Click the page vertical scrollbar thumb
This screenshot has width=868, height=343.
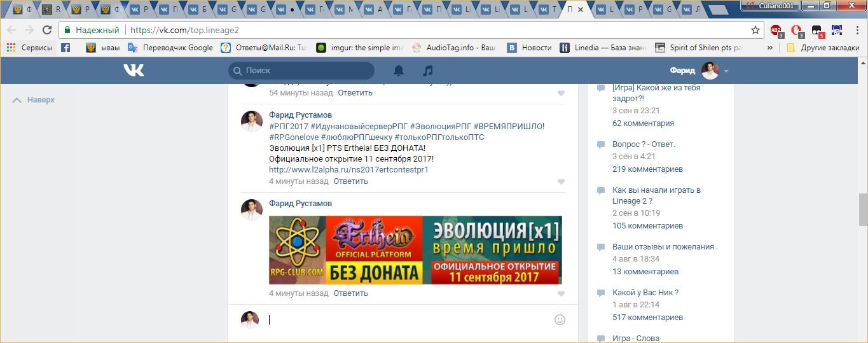(x=863, y=209)
